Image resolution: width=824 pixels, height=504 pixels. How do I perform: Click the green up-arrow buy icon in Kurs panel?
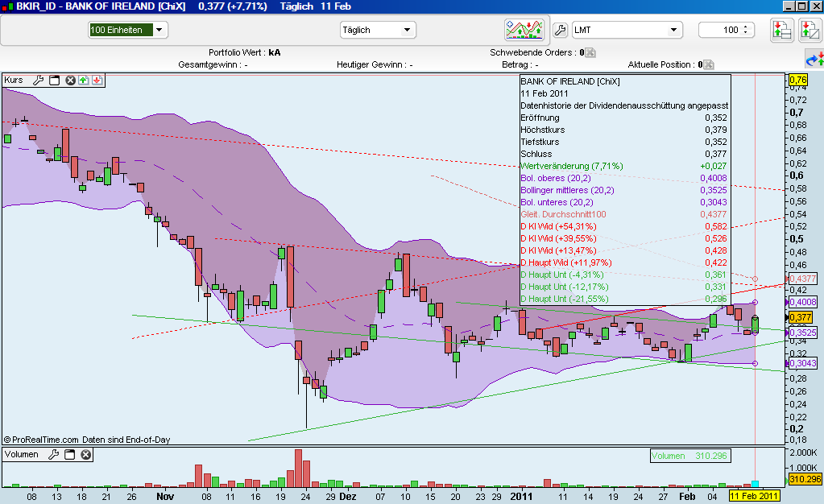(84, 80)
